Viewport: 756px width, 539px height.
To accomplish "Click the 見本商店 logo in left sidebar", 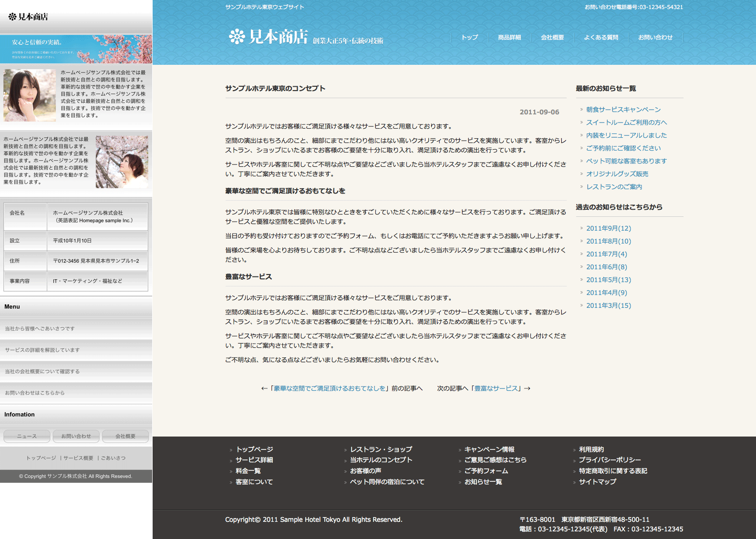I will pos(28,17).
